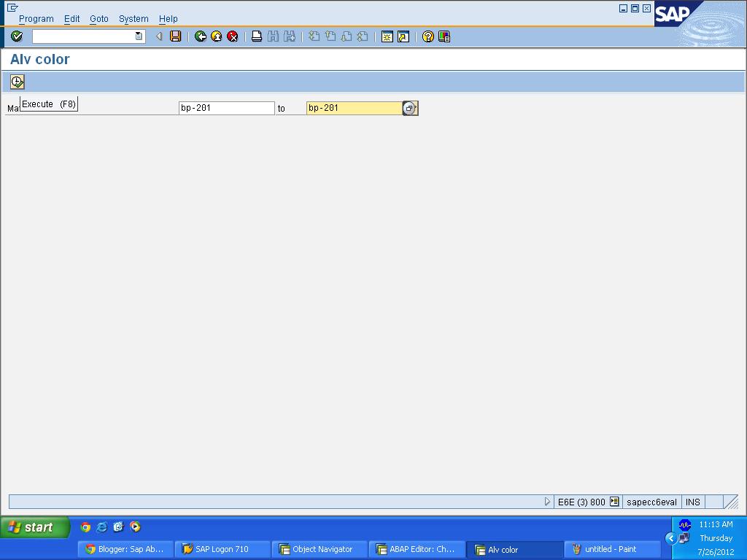
Task: Open the Goto menu
Action: (x=98, y=19)
